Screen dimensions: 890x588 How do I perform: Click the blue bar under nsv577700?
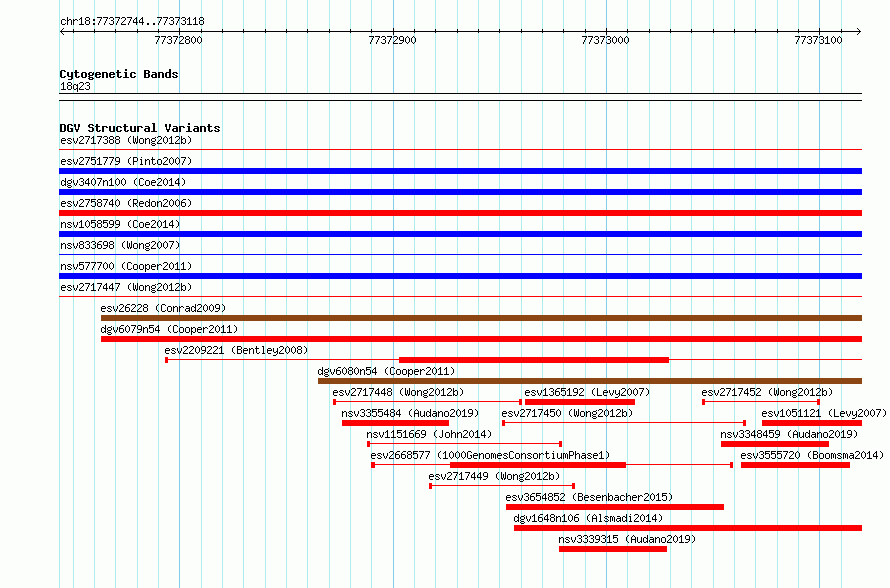click(460, 276)
